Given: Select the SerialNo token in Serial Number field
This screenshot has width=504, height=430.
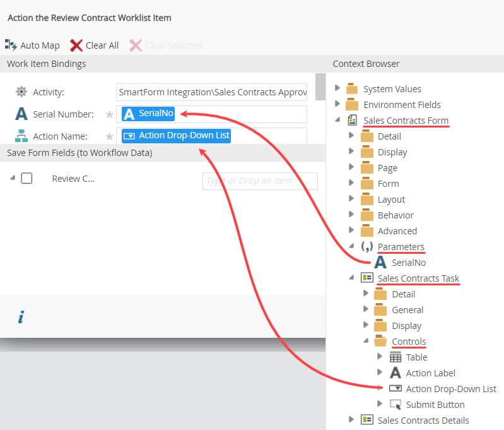Looking at the screenshot, I should pyautogui.click(x=148, y=114).
